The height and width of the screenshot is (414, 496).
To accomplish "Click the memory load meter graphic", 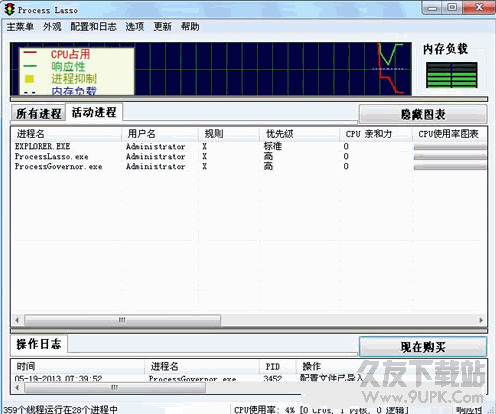I will tap(452, 75).
